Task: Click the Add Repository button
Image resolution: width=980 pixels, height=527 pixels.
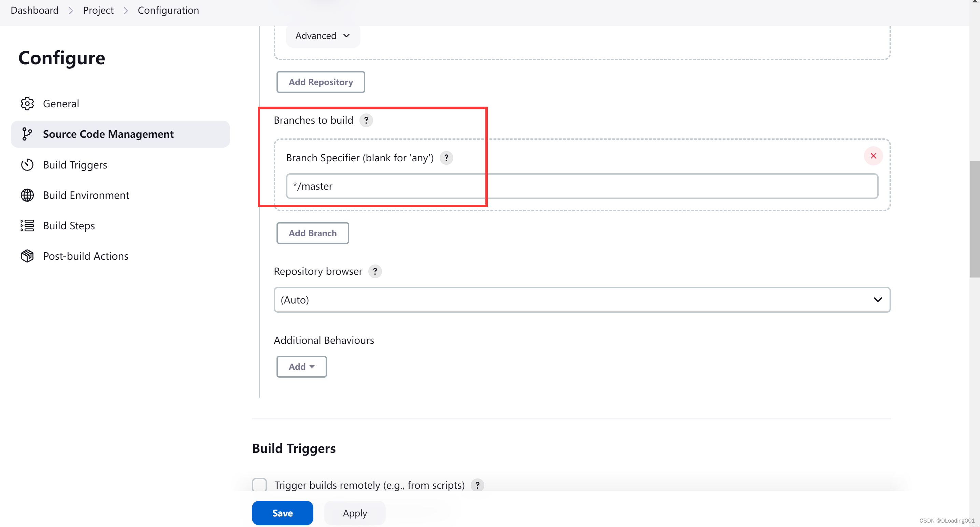Action: coord(320,82)
